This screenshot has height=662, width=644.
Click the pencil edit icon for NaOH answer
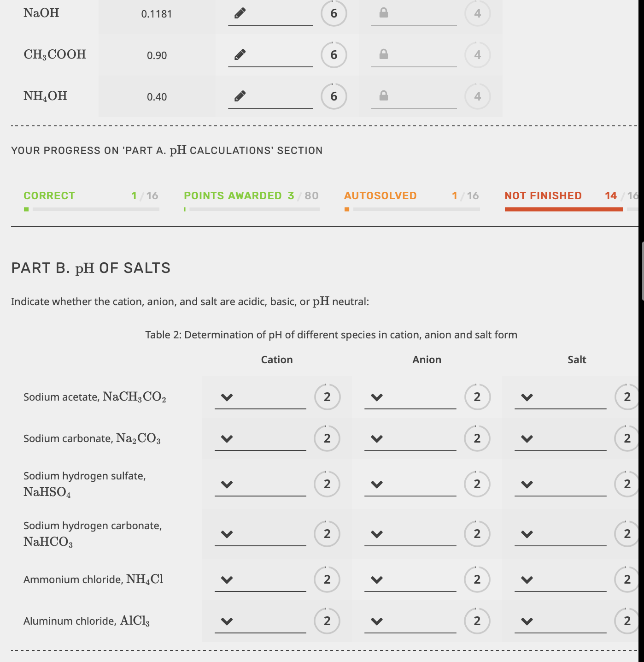[x=239, y=13]
